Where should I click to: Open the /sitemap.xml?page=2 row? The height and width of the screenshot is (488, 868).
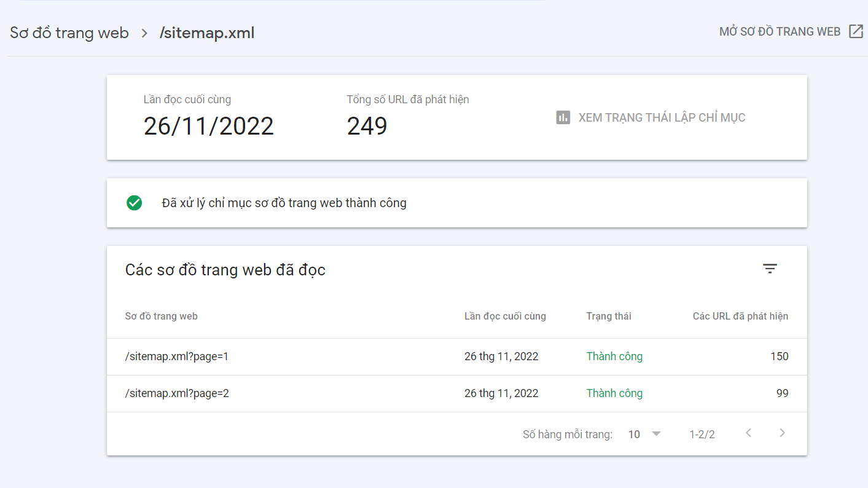click(x=177, y=393)
